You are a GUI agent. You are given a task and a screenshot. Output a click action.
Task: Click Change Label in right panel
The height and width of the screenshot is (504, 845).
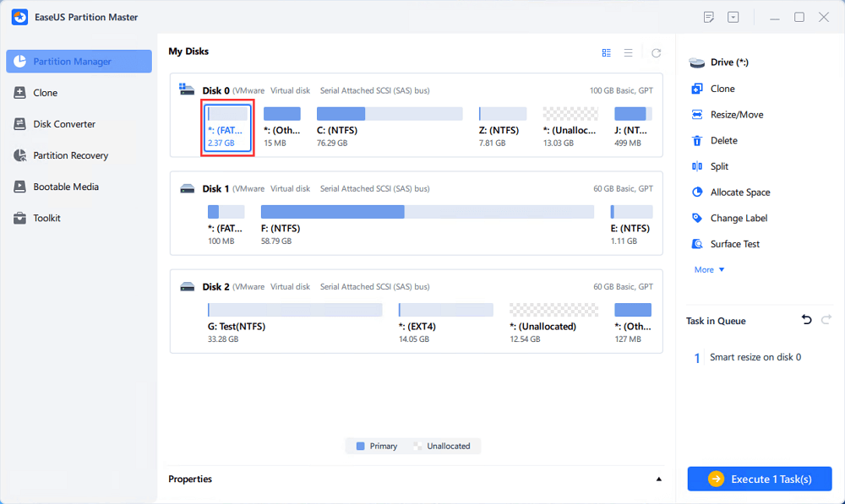[x=739, y=218]
